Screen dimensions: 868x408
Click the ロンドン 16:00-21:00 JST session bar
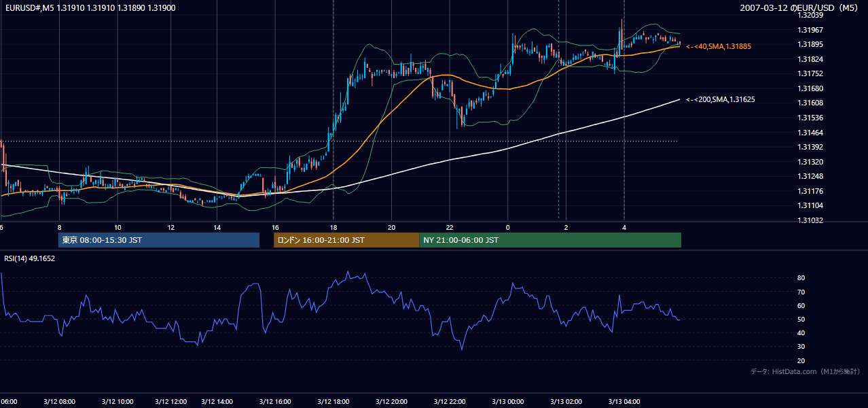(346, 240)
